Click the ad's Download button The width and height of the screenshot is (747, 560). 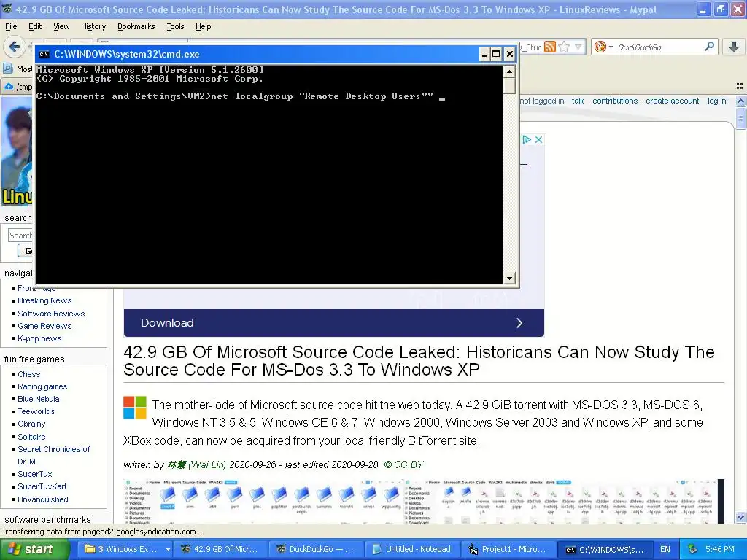pos(333,323)
